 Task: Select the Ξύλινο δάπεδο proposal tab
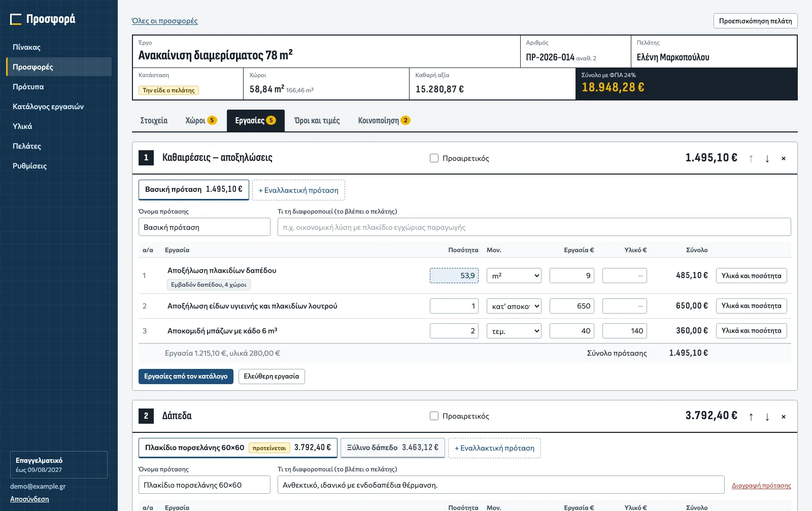(x=393, y=448)
